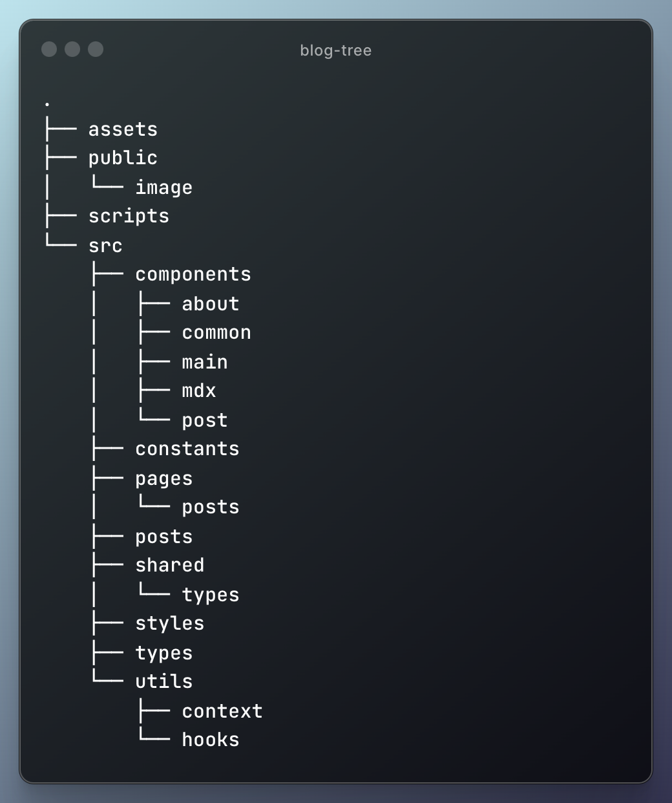Select the assets folder entry
Screen dimensions: 672x803
[123, 129]
